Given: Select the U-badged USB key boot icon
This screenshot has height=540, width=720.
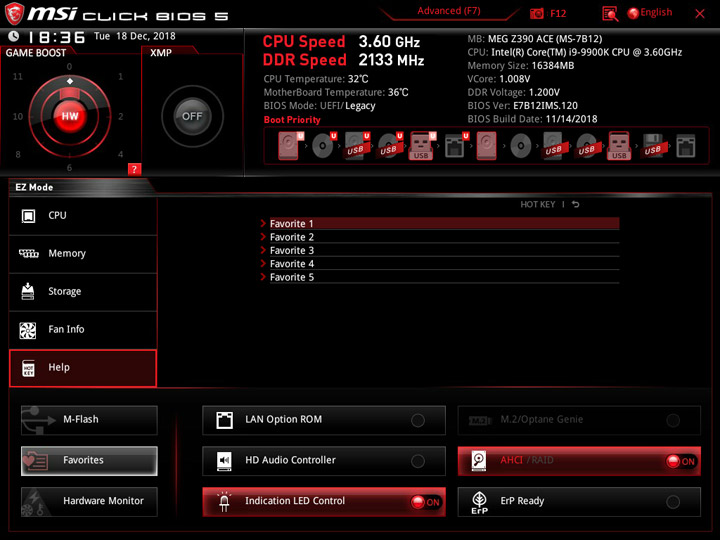Looking at the screenshot, I should (422, 146).
